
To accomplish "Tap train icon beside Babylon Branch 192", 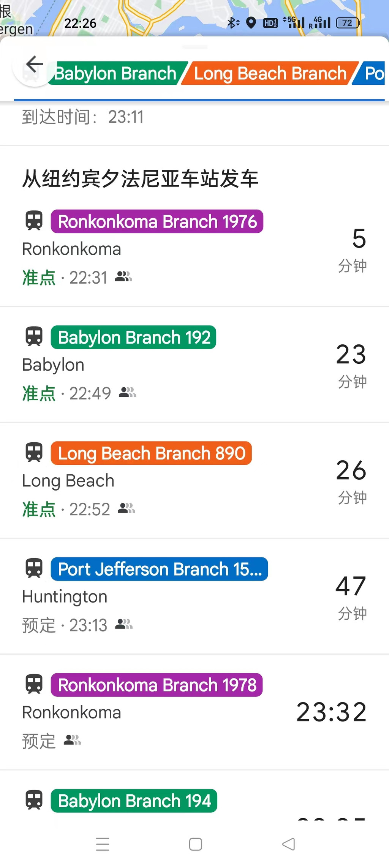I will point(34,337).
